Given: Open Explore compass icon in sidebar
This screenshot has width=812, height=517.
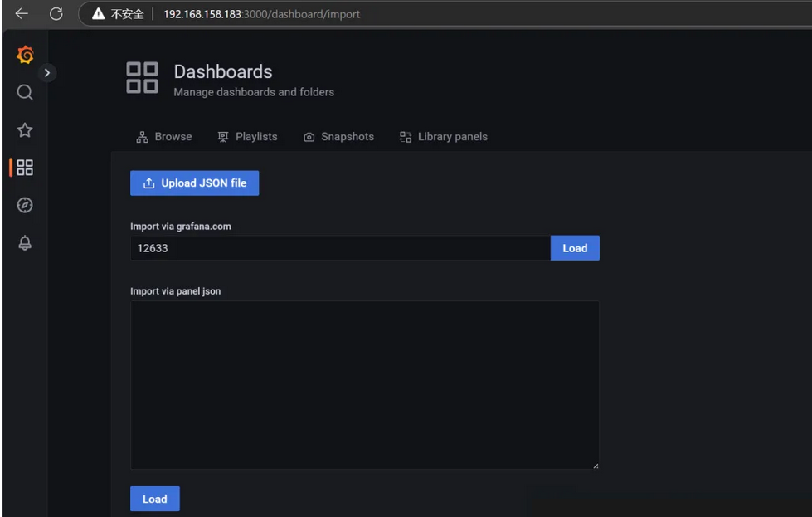Looking at the screenshot, I should (25, 205).
